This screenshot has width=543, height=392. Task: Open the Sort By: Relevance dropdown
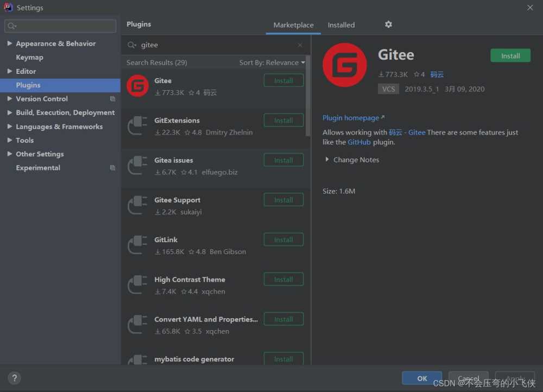[272, 62]
